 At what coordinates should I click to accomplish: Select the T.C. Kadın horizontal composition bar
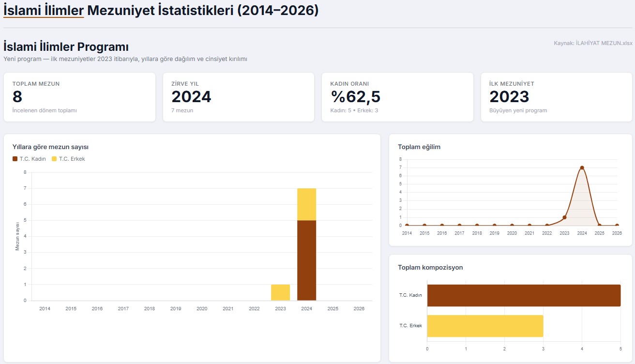click(x=524, y=295)
